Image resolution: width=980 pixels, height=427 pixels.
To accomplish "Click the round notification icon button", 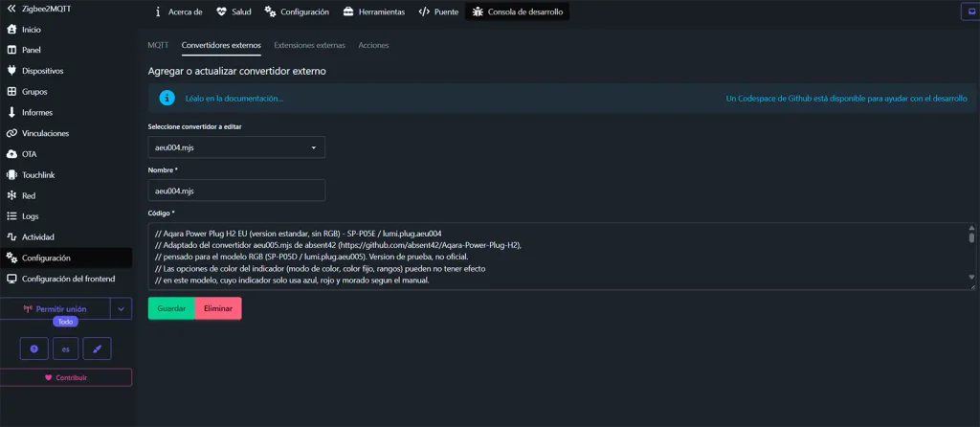I will coord(33,348).
